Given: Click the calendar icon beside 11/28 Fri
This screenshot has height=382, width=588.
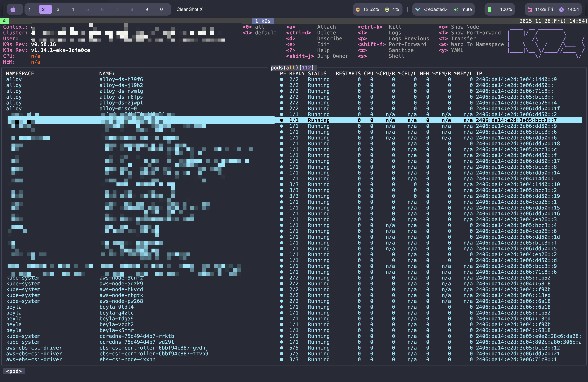Looking at the screenshot, I should click(530, 9).
